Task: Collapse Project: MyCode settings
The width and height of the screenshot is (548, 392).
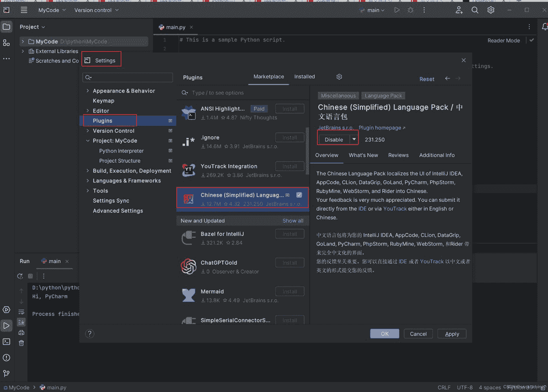Action: (x=88, y=141)
